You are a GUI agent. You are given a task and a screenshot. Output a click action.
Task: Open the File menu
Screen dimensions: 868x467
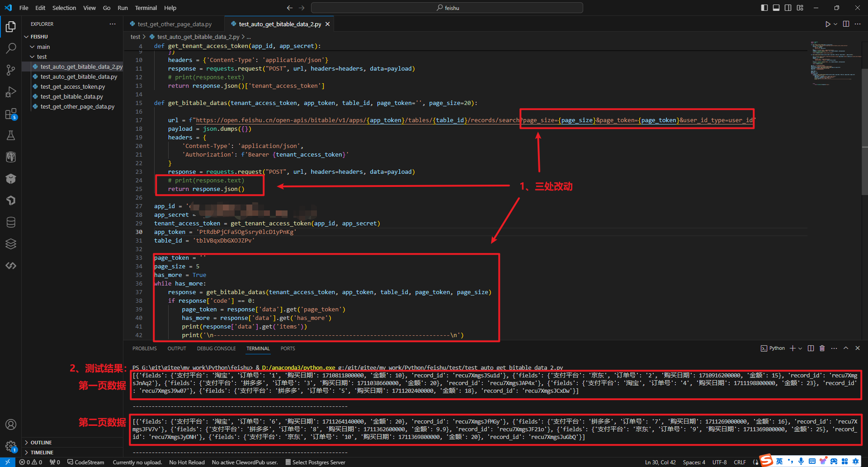[24, 8]
